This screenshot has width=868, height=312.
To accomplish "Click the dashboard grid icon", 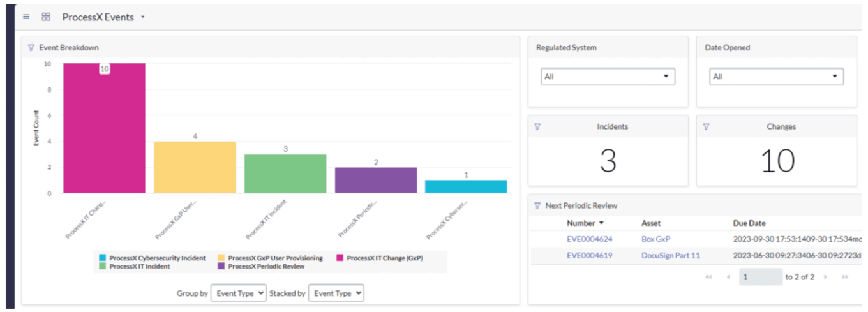I will (x=46, y=17).
